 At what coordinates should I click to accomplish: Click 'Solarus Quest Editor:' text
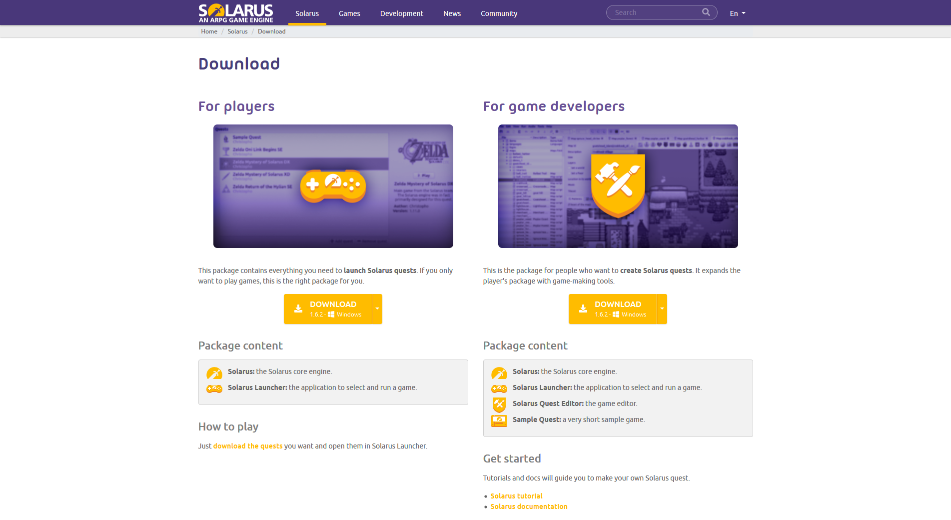(x=548, y=404)
